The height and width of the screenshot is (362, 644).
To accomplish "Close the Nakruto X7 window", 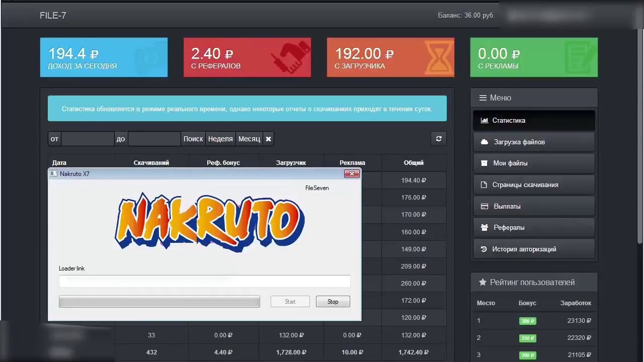I will (352, 173).
